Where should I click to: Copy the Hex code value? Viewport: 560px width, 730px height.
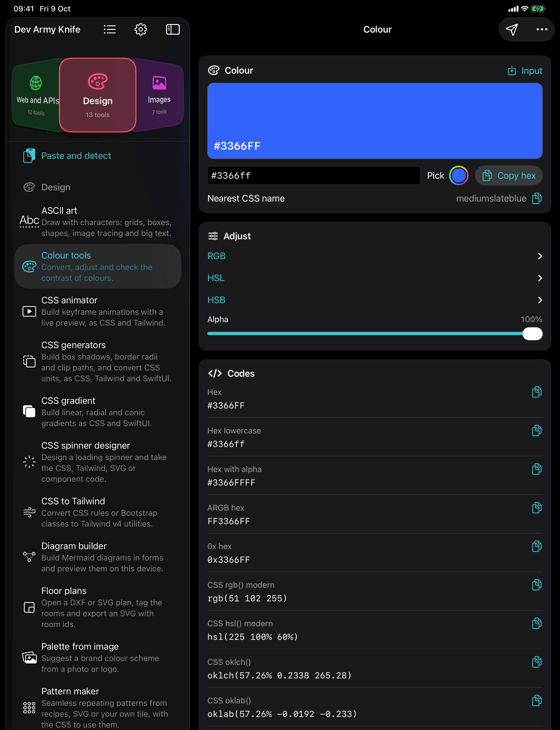[537, 392]
